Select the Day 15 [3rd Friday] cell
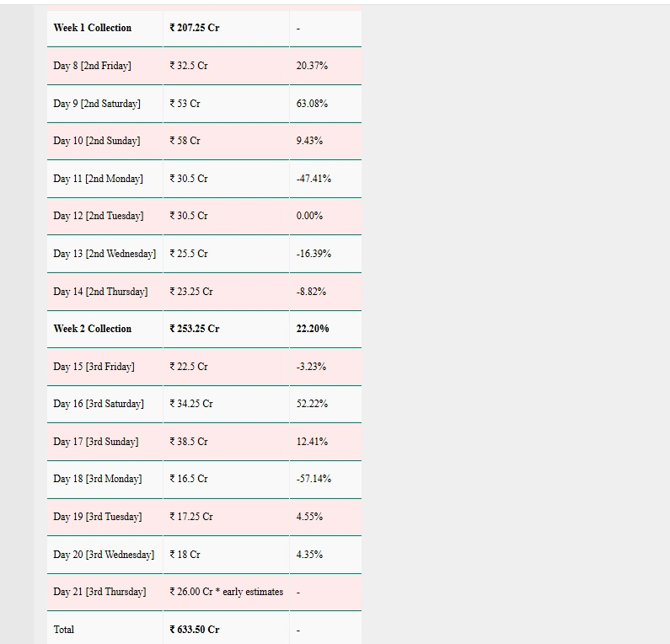The image size is (670, 644). point(94,367)
